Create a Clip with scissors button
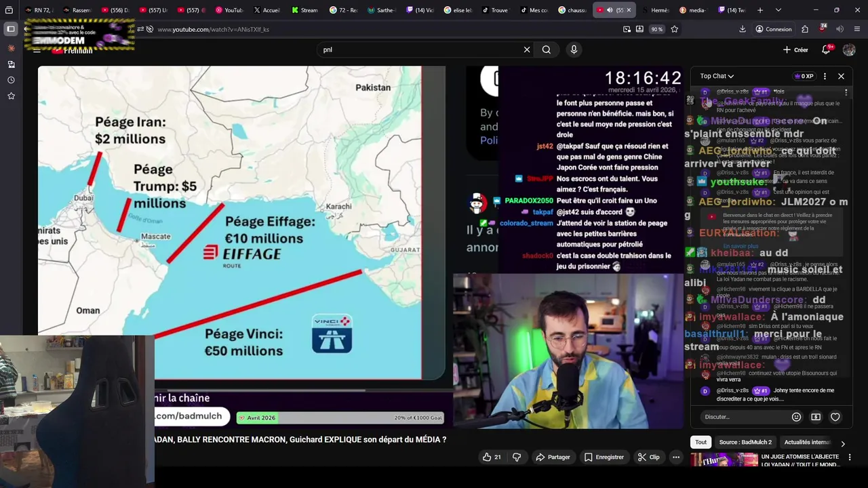 pos(648,457)
